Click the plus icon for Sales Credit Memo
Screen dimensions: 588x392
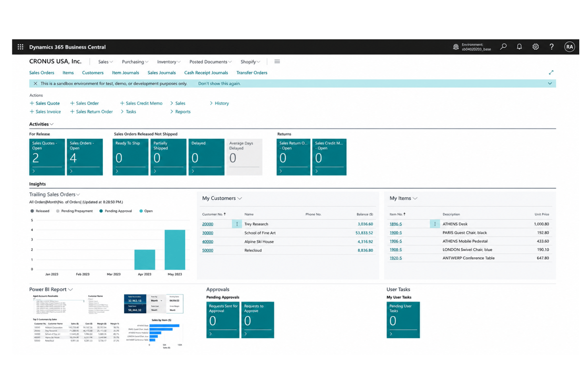[122, 103]
